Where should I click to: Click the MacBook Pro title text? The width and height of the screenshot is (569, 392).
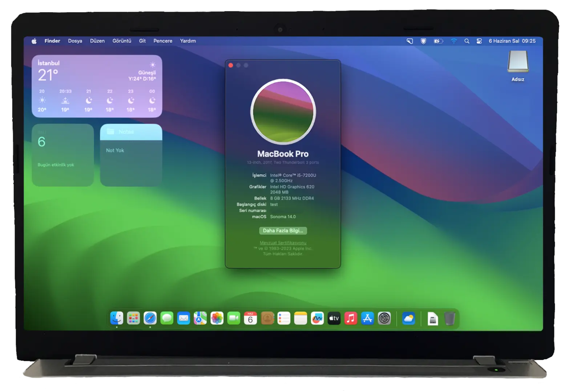point(283,154)
